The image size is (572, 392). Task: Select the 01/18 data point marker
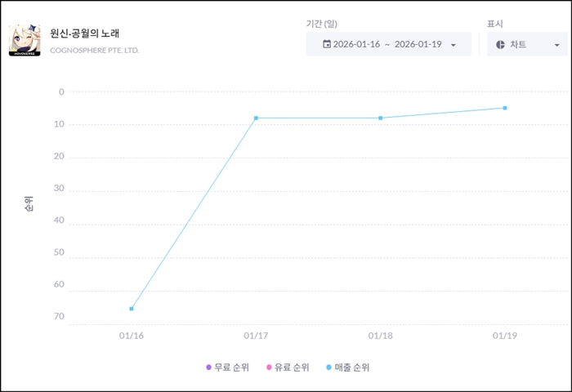point(380,118)
